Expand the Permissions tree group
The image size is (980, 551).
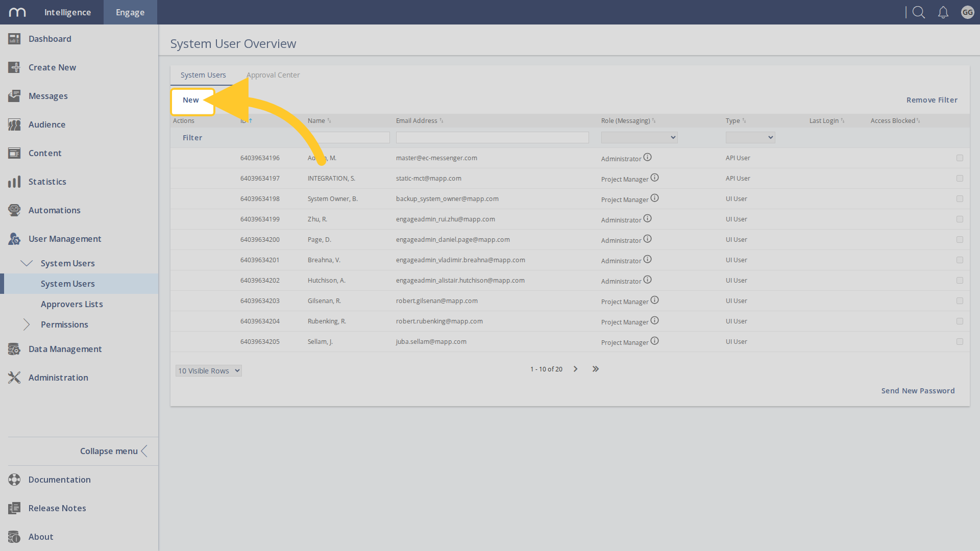click(x=27, y=324)
